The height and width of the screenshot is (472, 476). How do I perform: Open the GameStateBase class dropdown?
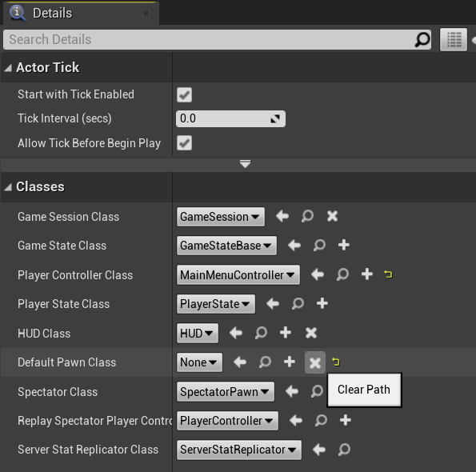tap(226, 246)
